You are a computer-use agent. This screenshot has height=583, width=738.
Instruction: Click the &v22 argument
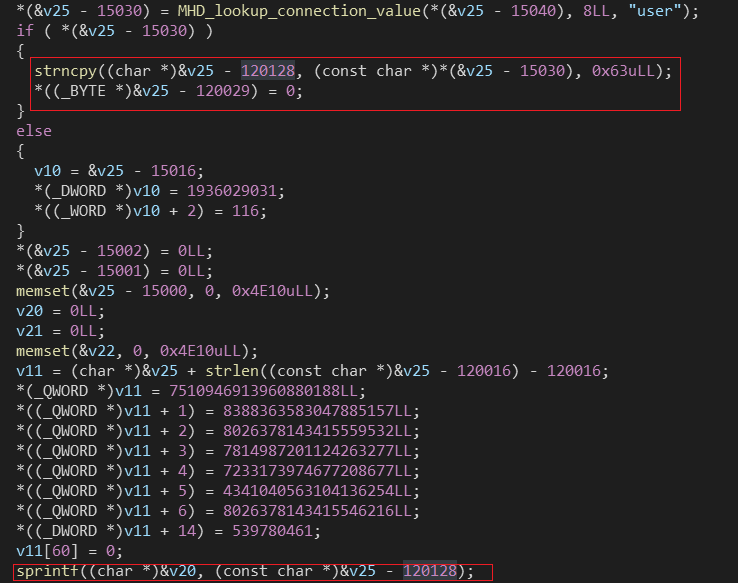96,351
